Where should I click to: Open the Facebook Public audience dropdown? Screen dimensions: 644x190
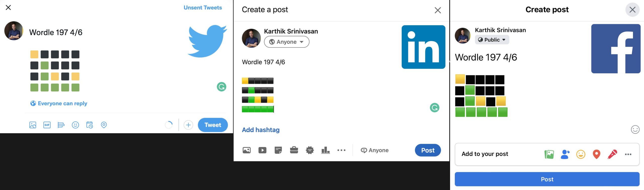pyautogui.click(x=492, y=40)
